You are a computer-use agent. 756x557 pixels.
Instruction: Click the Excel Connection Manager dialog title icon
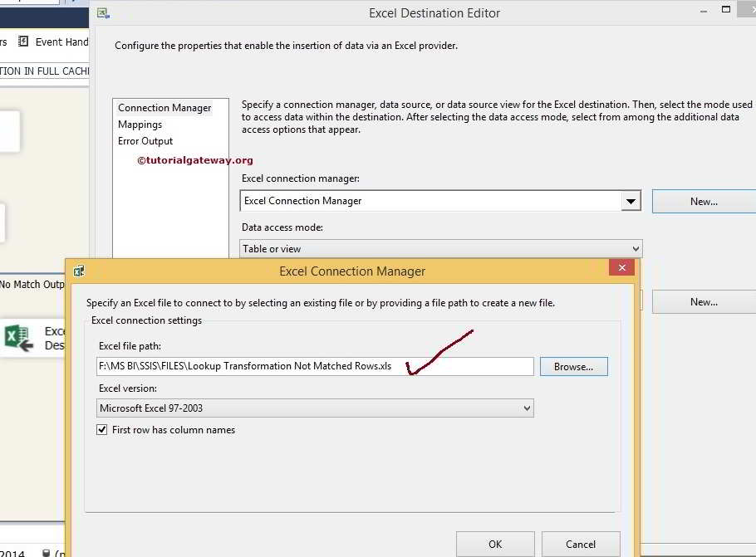point(79,271)
